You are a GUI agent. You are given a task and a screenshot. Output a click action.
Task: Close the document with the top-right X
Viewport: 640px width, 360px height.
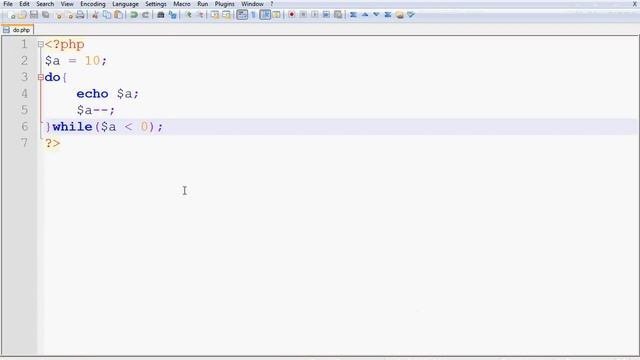[x=635, y=4]
